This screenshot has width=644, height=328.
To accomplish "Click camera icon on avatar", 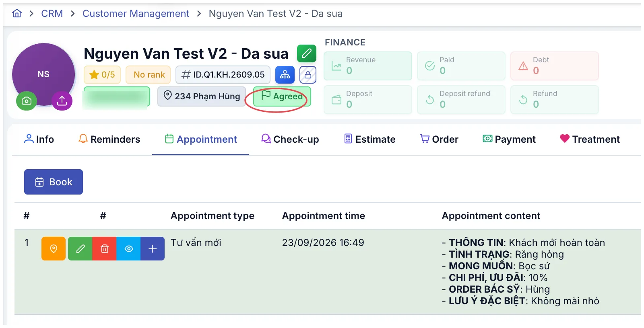I will pos(27,100).
